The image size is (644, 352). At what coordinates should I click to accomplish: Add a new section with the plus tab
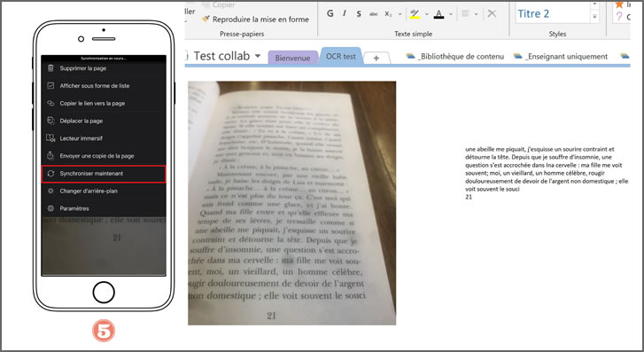(376, 59)
